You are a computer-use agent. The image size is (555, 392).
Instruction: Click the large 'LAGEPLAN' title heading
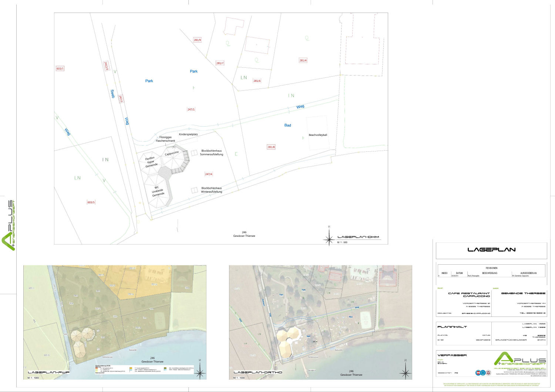[491, 249]
